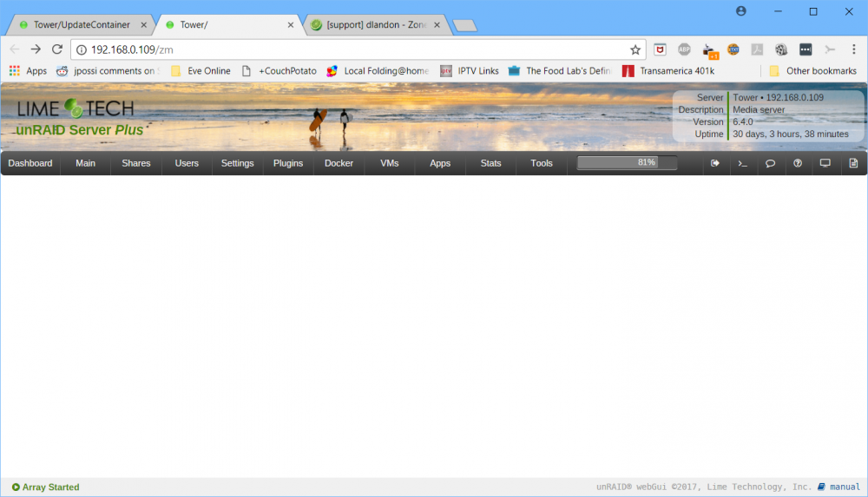Open the IPTV Links bookmark
Screen dimensions: 868x497
pos(470,71)
